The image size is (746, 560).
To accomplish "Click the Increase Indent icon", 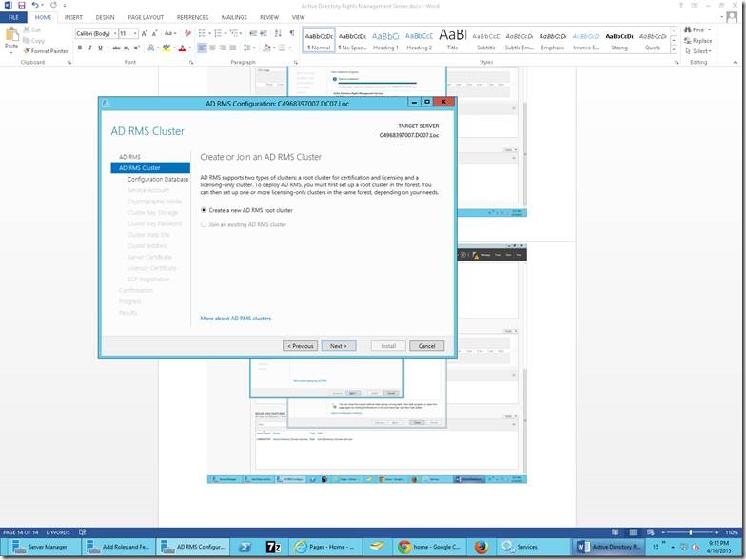I will pyautogui.click(x=264, y=34).
